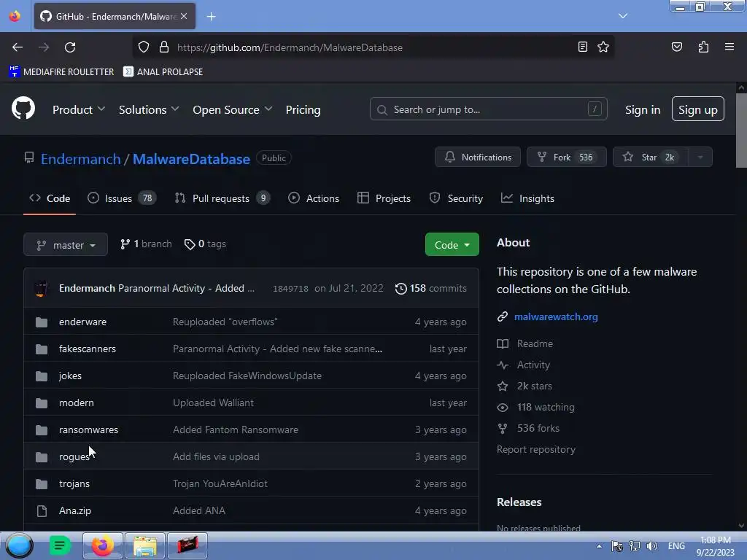This screenshot has width=747, height=560.
Task: Expand the Open Source menu
Action: coord(233,109)
